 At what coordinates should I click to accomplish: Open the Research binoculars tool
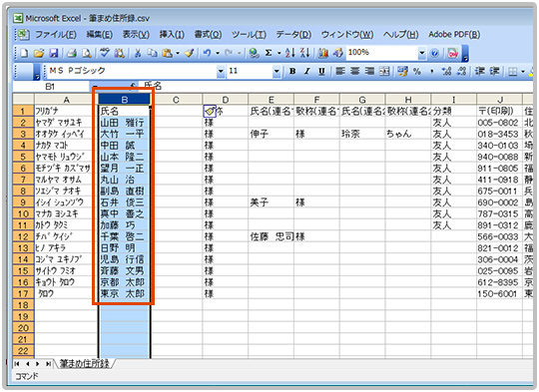click(119, 53)
